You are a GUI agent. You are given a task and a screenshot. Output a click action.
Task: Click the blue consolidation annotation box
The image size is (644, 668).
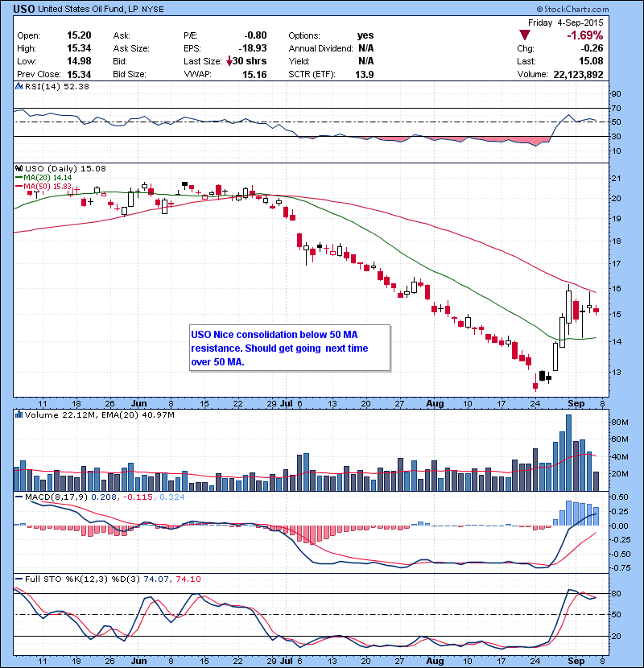coord(290,348)
